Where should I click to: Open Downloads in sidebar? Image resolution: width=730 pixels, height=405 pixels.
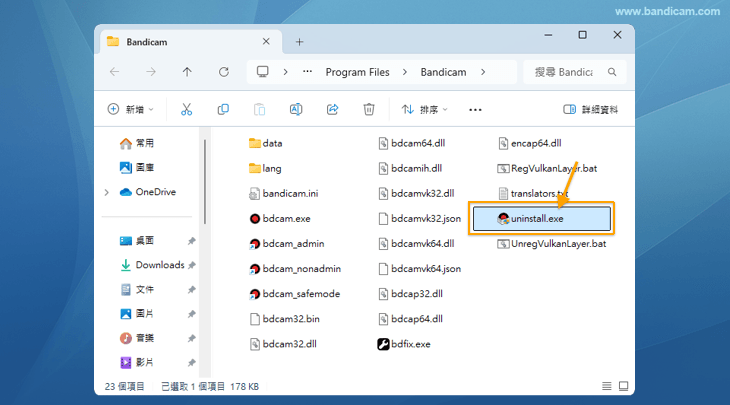152,265
